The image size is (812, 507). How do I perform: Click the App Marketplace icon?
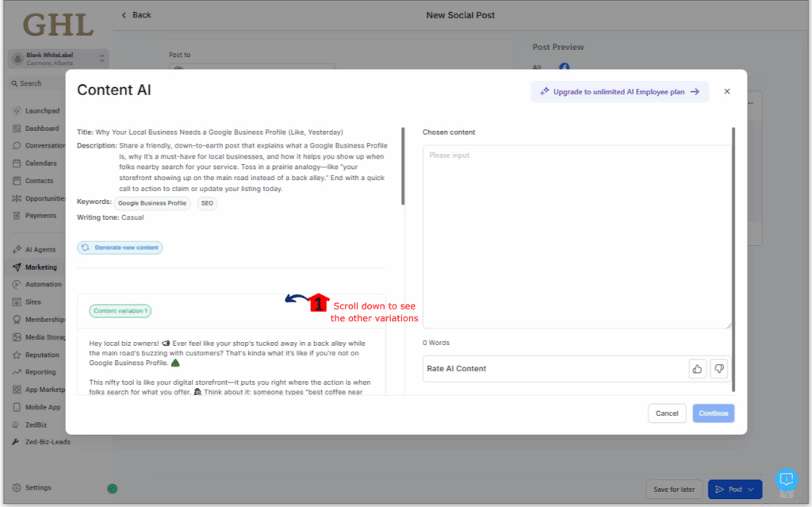coord(17,390)
